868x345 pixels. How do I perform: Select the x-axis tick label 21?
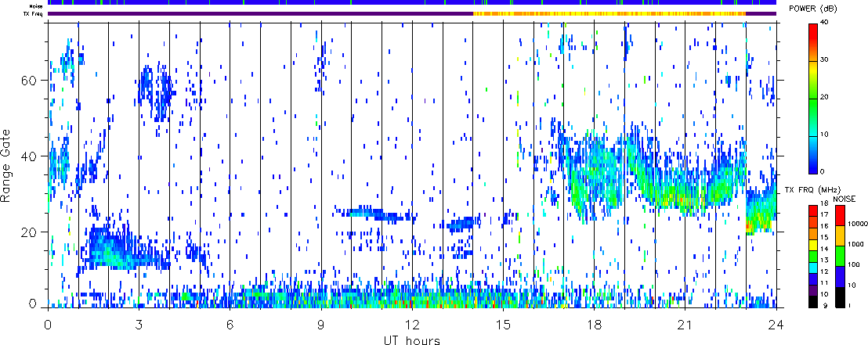click(x=685, y=323)
